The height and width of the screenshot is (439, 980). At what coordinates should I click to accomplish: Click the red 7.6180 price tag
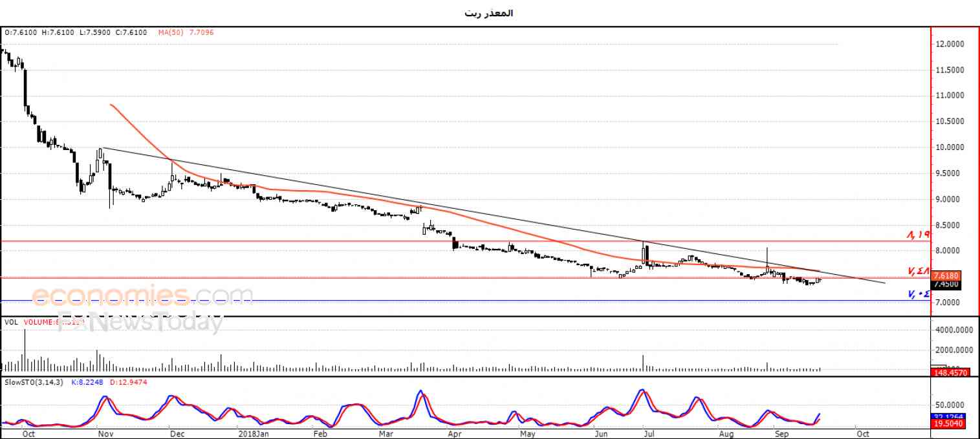(x=946, y=275)
